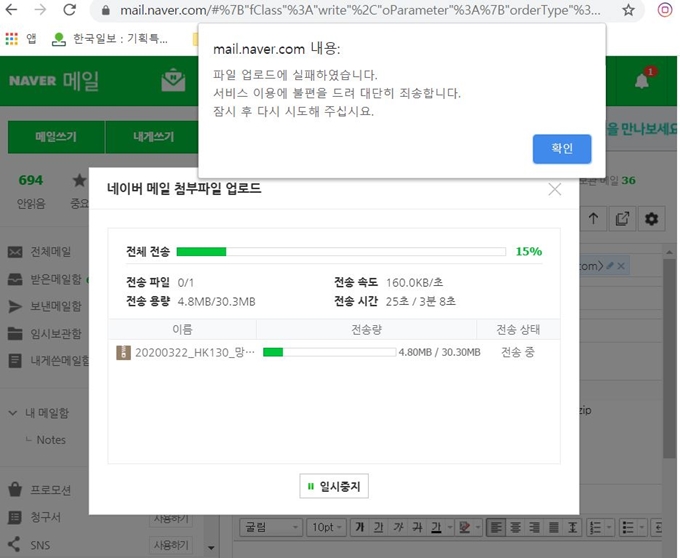The height and width of the screenshot is (558, 680).
Task: Insert a numbered list
Action: pos(596,527)
